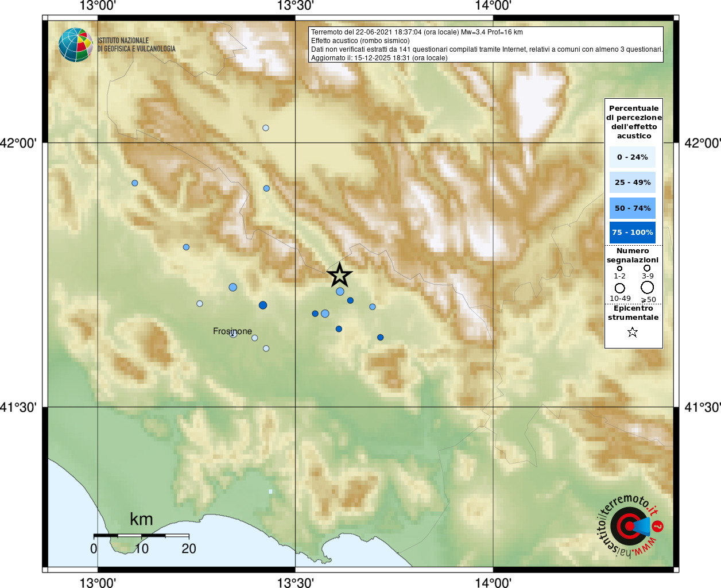Click the 'Aggiornato il: 15-12-2025' line

[379, 58]
